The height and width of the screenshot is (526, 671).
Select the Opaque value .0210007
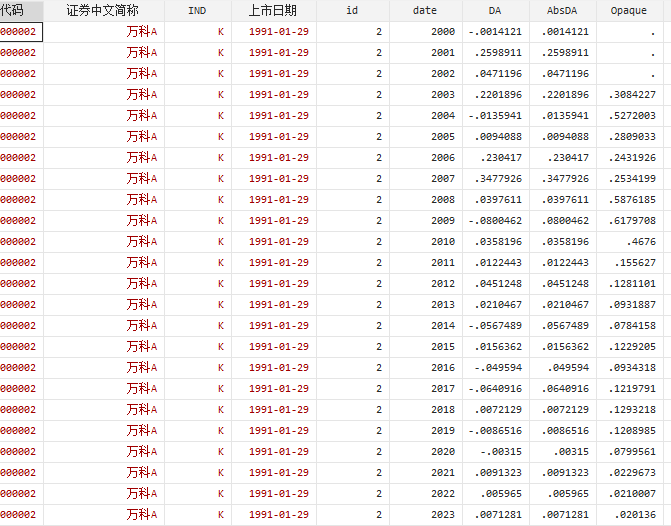point(632,494)
